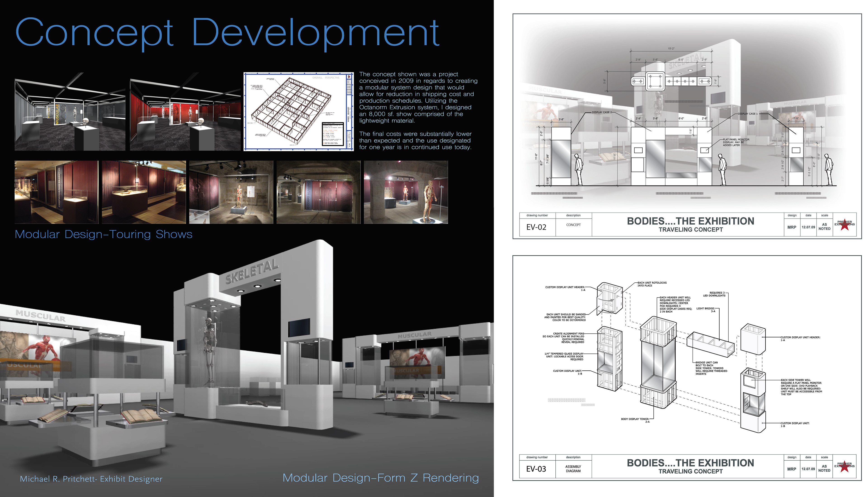868x497 pixels.
Task: Click the Premier Exhibitions star logo on EV-03
Action: click(x=844, y=466)
